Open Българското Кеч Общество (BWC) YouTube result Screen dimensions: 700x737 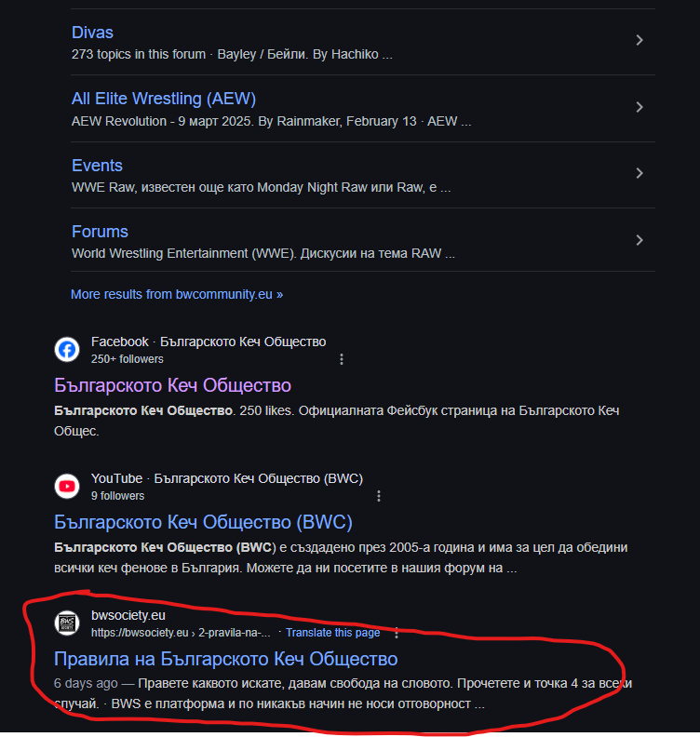[x=203, y=522]
